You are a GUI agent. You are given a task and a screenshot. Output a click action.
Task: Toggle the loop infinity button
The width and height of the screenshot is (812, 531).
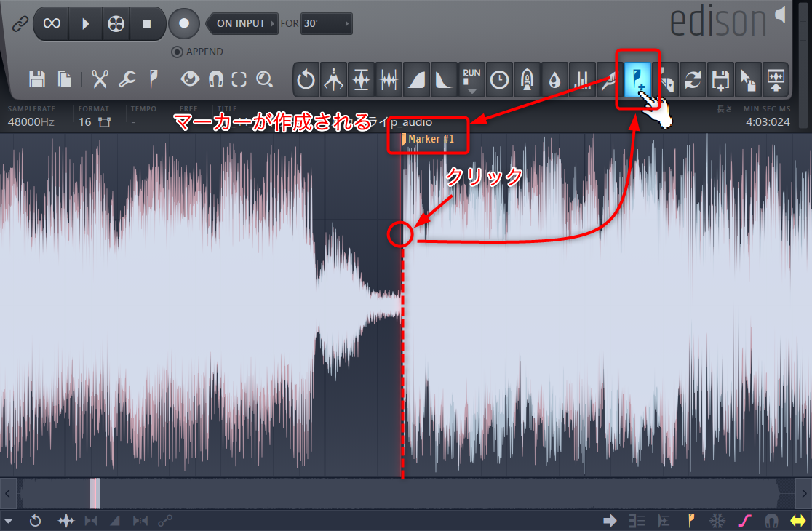tap(52, 23)
